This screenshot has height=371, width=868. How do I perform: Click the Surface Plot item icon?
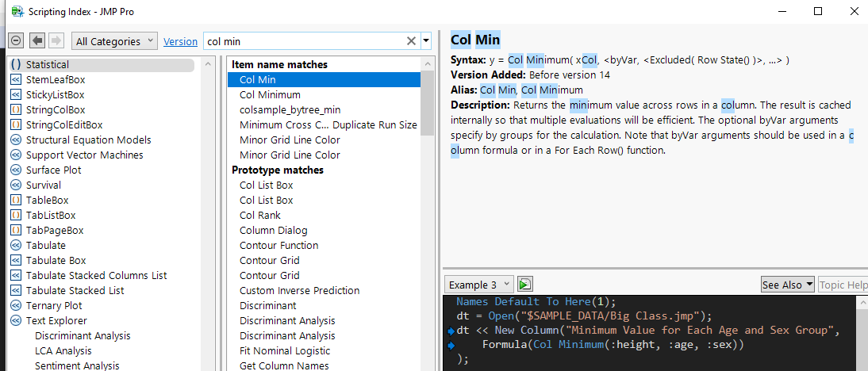16,170
